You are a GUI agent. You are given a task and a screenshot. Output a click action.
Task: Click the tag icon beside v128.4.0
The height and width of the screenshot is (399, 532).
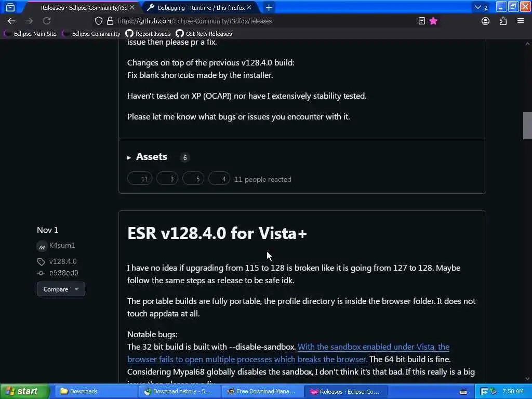click(41, 262)
